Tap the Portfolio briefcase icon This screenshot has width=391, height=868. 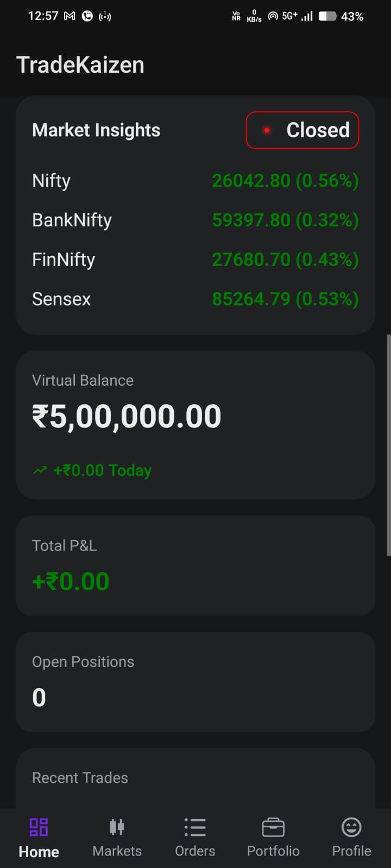(x=273, y=827)
